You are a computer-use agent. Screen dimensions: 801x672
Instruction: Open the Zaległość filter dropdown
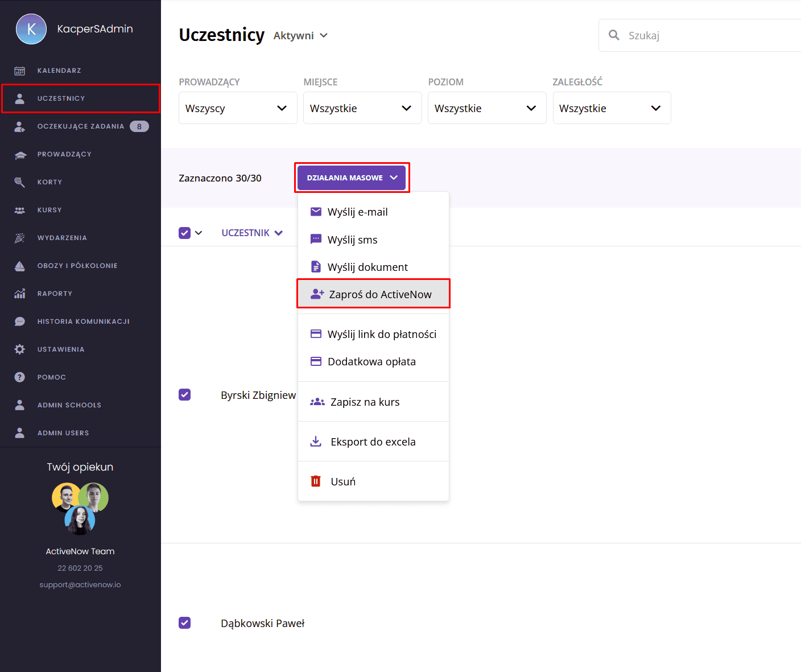point(612,108)
